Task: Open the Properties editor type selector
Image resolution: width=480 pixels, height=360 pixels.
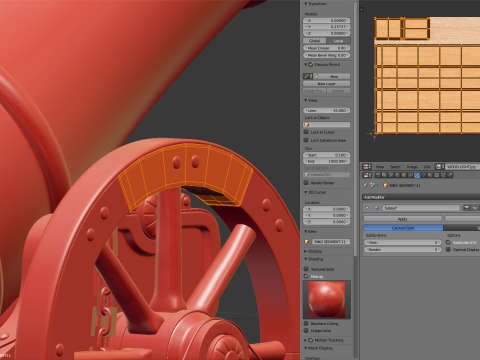Action: 367,175
